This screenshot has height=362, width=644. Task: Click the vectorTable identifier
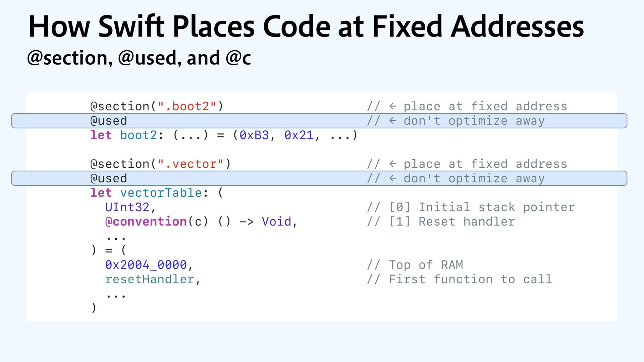click(x=161, y=193)
